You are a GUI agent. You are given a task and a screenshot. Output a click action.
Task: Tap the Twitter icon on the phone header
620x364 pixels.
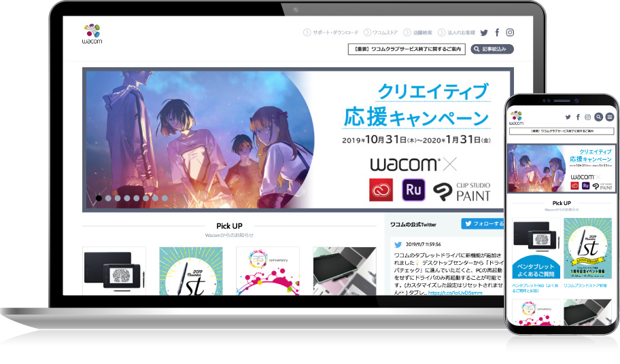[x=568, y=117]
